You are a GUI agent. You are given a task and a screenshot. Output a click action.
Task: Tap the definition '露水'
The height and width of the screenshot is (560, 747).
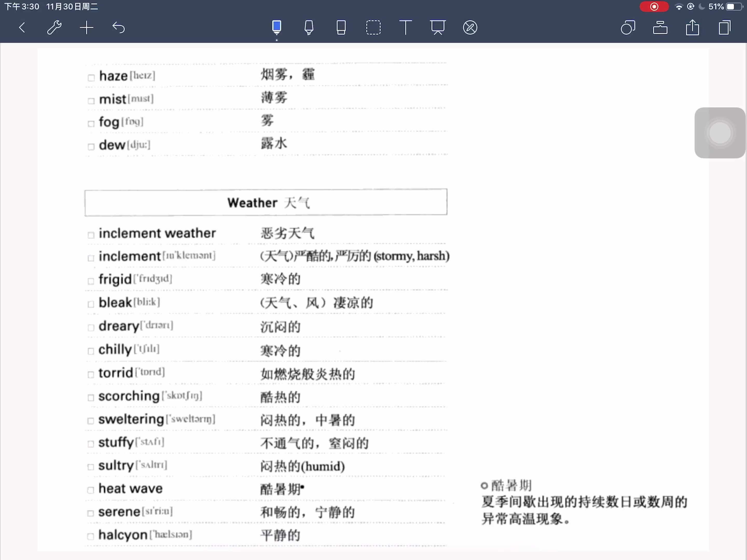click(x=274, y=144)
